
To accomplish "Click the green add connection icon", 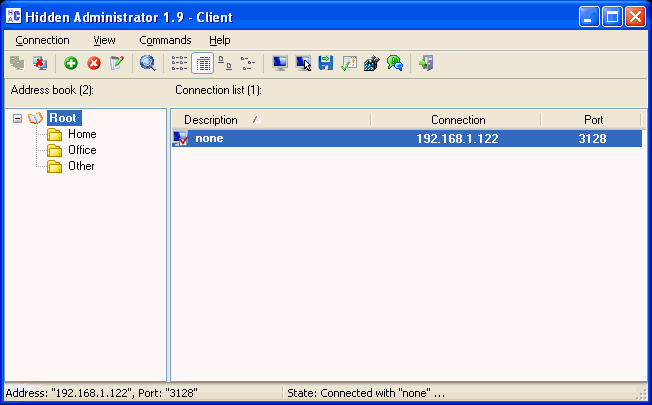I will (x=71, y=63).
